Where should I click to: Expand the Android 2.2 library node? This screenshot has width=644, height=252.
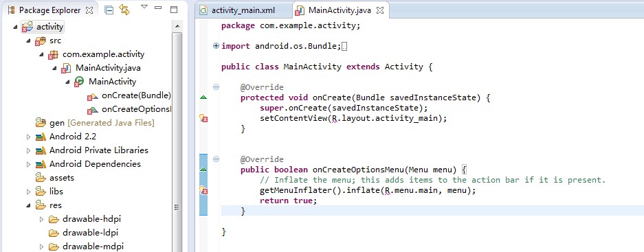[x=28, y=137]
